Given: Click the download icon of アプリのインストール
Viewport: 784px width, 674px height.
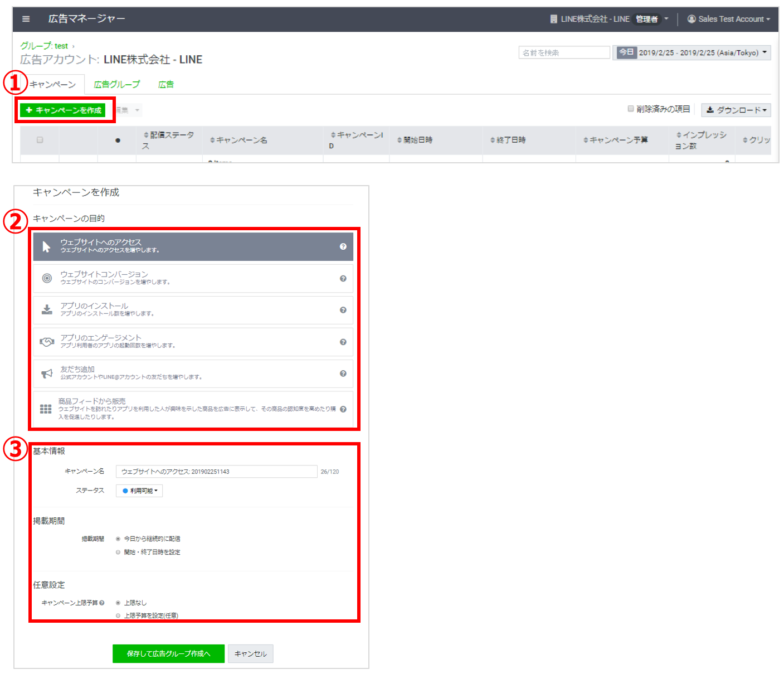Looking at the screenshot, I should [47, 310].
